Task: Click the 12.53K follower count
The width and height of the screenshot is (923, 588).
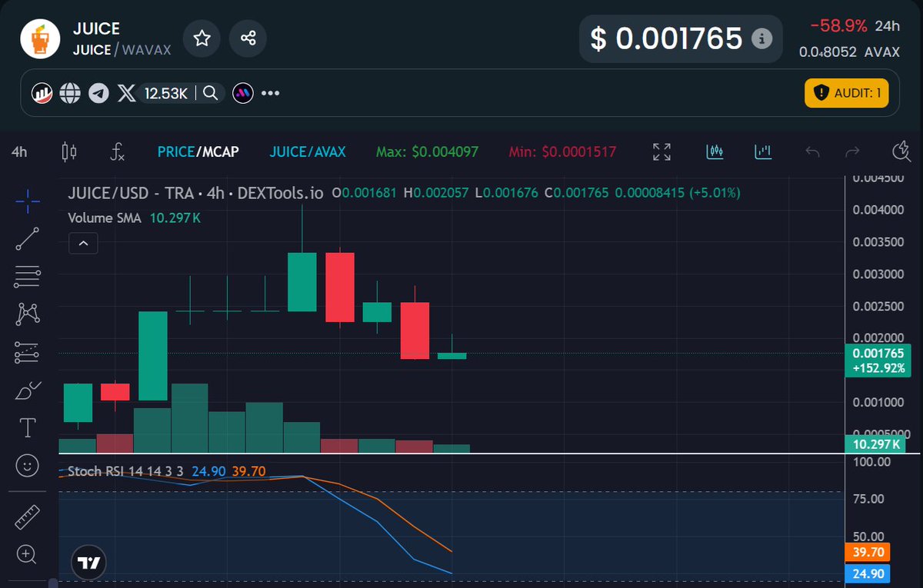Action: [167, 94]
